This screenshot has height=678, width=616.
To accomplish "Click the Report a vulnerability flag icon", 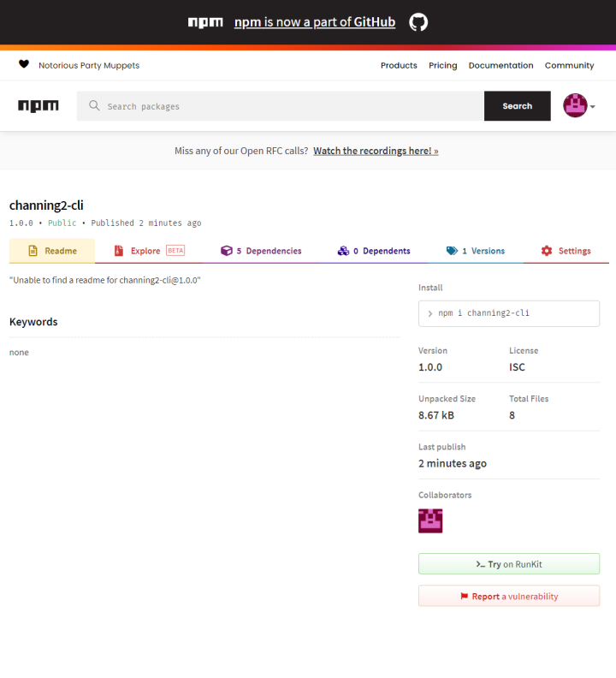I will pos(465,597).
